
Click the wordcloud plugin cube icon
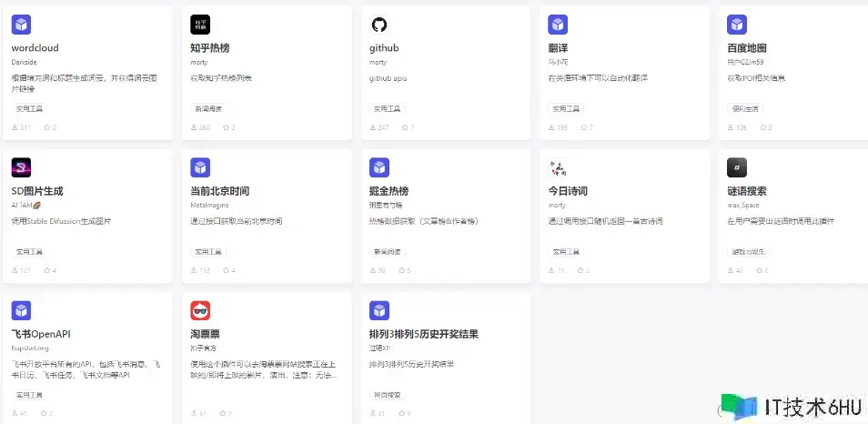click(21, 25)
